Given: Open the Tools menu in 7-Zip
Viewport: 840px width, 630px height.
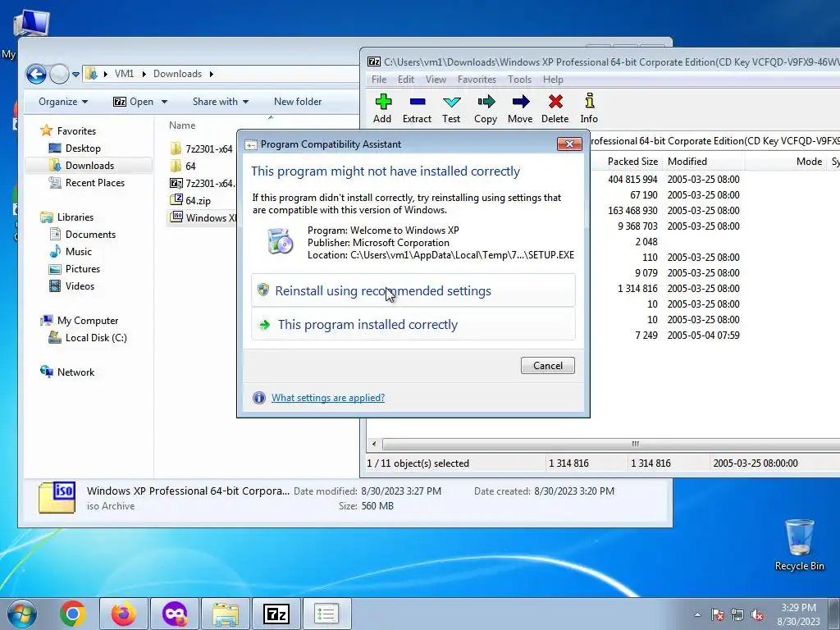Looking at the screenshot, I should tap(519, 80).
